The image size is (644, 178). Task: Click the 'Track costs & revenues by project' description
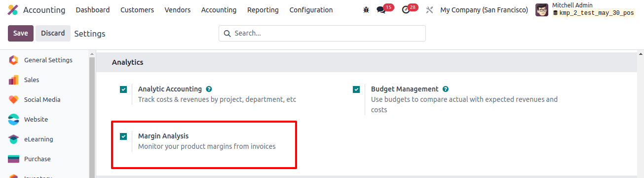click(217, 99)
